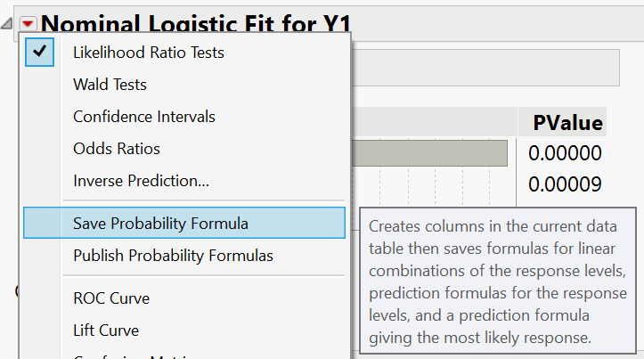Collapse the report with the gray disclosure triangle

pos(8,22)
